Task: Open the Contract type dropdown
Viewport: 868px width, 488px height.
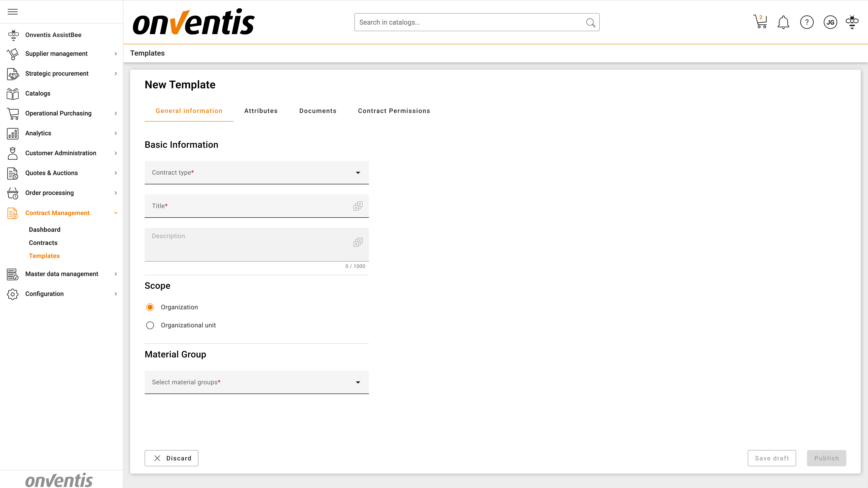Action: [x=256, y=172]
